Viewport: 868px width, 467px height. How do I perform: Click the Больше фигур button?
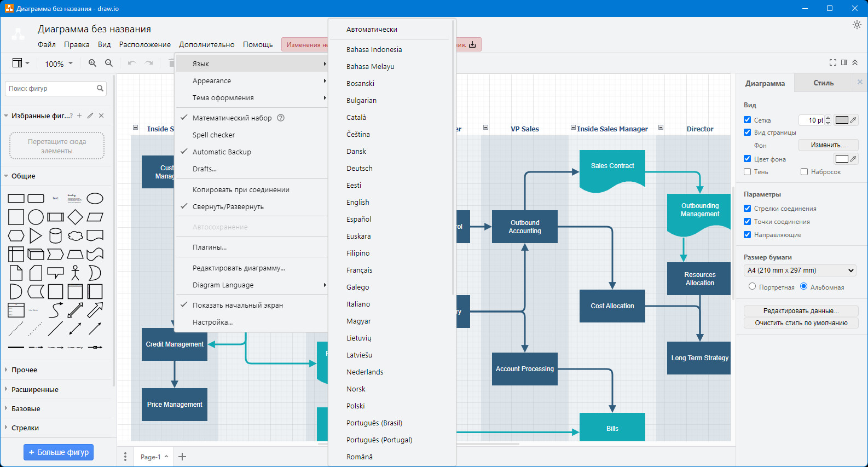(59, 452)
